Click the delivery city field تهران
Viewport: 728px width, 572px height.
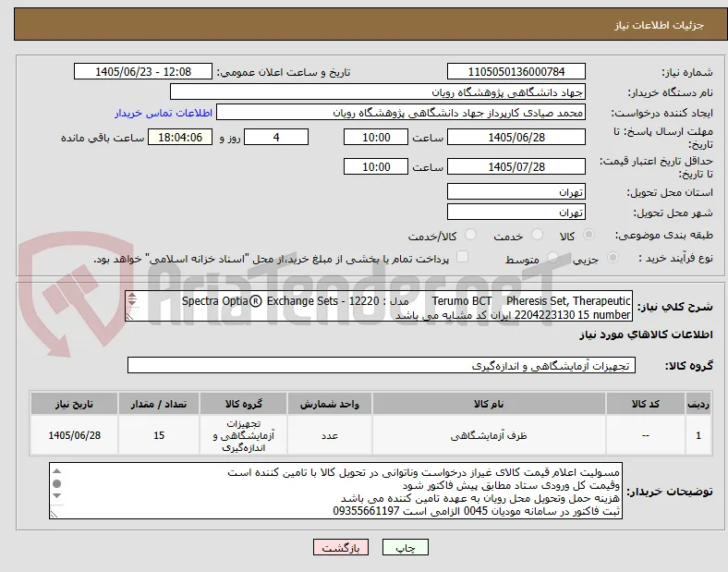coord(516,213)
